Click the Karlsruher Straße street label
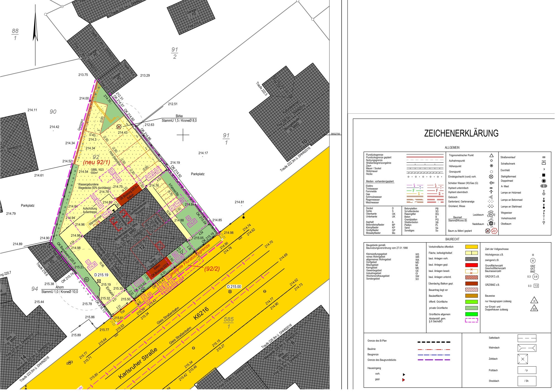Viewport: 555px width, 392px height. click(x=138, y=363)
